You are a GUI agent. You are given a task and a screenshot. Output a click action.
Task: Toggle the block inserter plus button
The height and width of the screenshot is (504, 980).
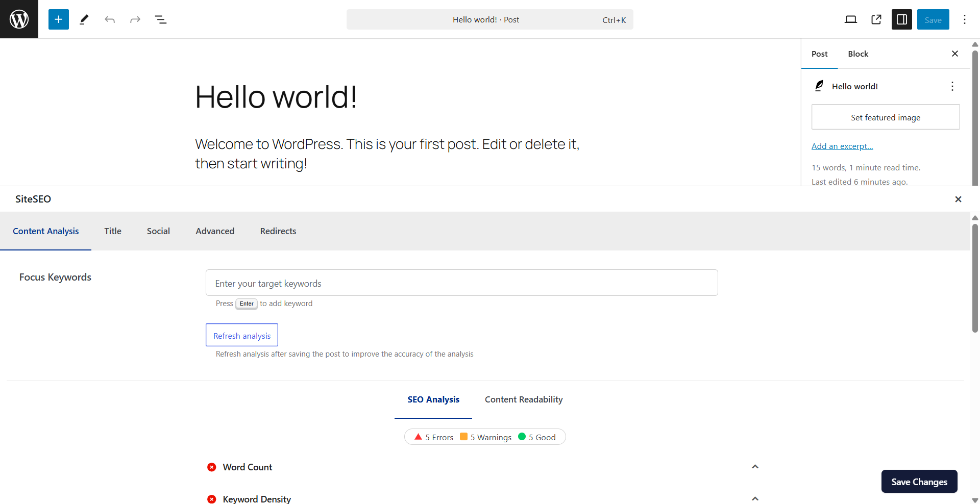pos(59,19)
